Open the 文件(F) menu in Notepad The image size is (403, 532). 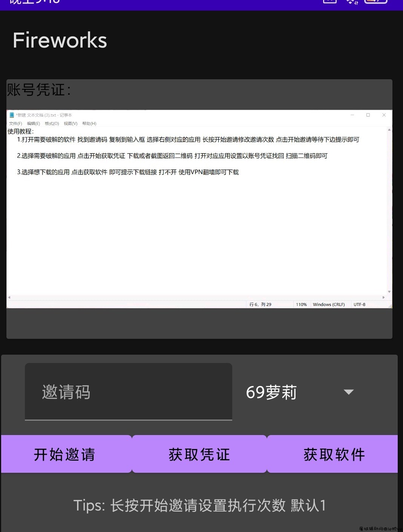pos(15,123)
